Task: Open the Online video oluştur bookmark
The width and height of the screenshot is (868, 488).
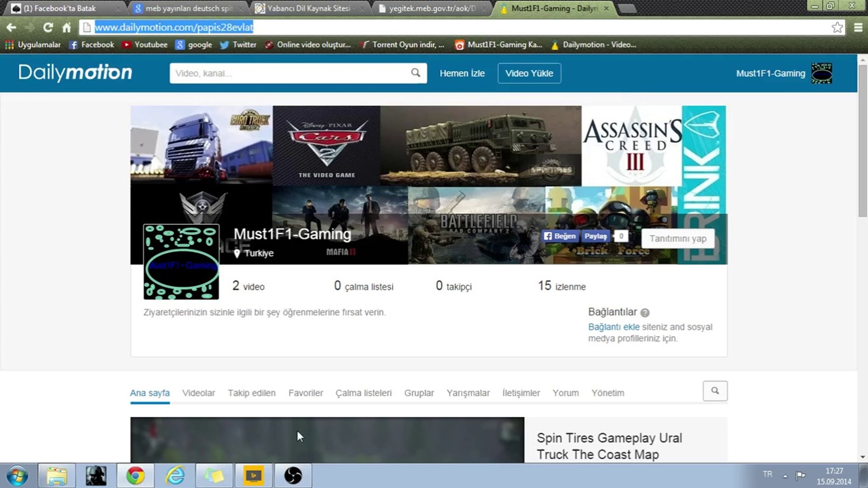Action: click(308, 45)
